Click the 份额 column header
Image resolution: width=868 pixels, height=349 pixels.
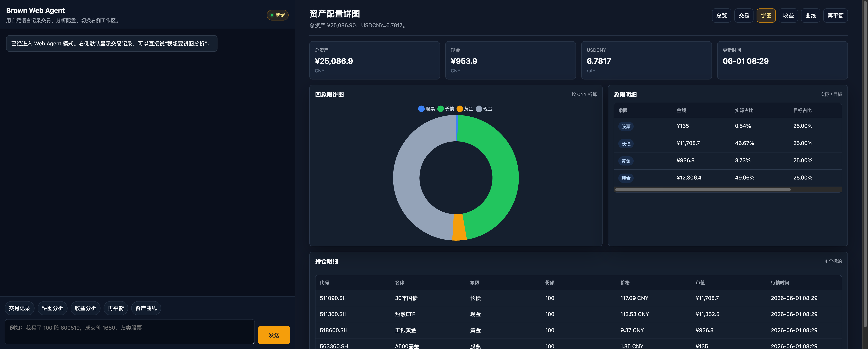(x=550, y=282)
